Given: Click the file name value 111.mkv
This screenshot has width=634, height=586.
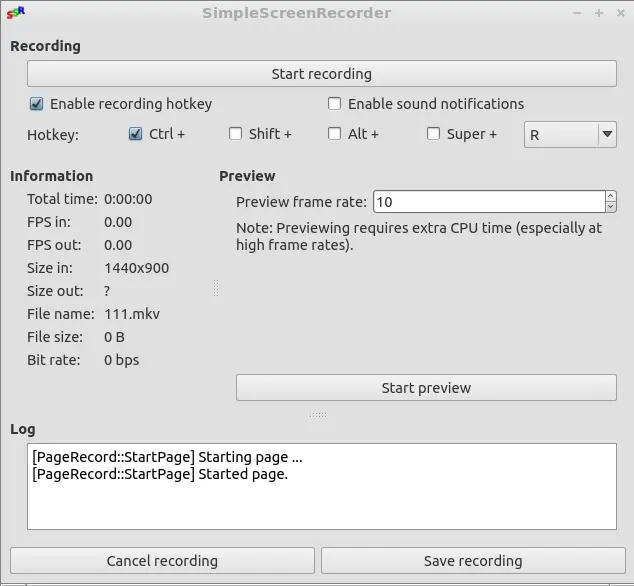Looking at the screenshot, I should (x=132, y=314).
